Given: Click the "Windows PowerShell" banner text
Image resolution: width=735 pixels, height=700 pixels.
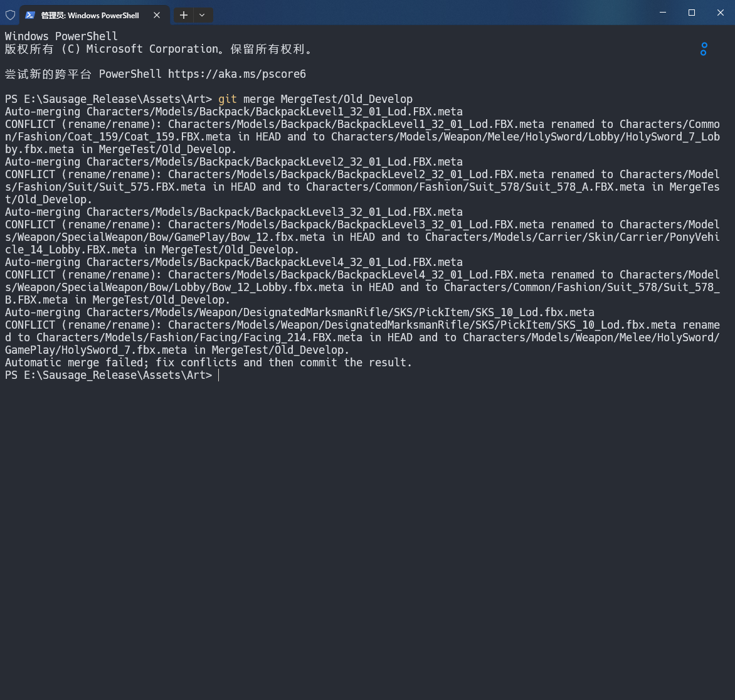Looking at the screenshot, I should (61, 36).
